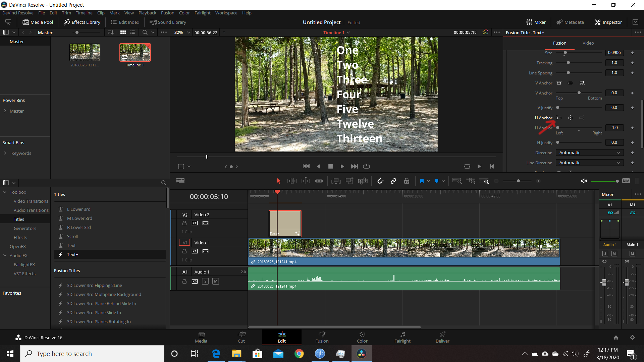Viewport: 644px width, 362px height.
Task: Switch to the Video inspector tab
Action: tap(588, 43)
